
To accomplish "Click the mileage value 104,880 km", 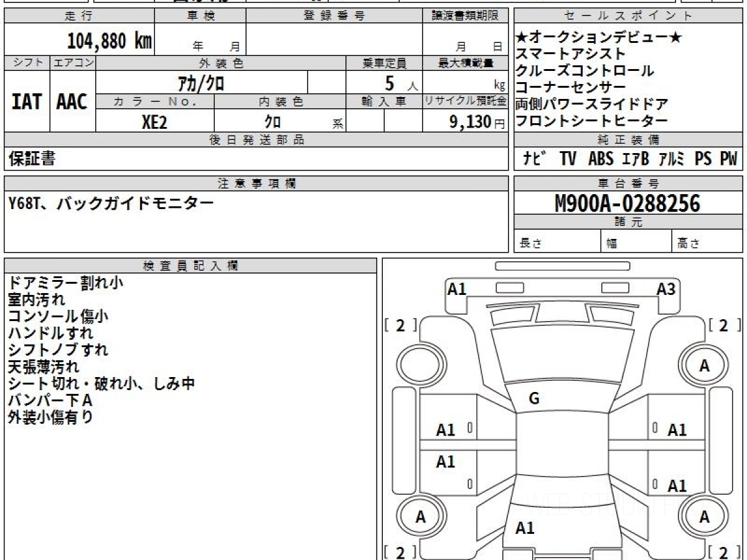I will click(110, 42).
